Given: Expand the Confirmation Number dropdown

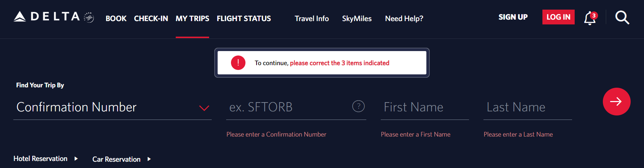Looking at the screenshot, I should [x=112, y=107].
